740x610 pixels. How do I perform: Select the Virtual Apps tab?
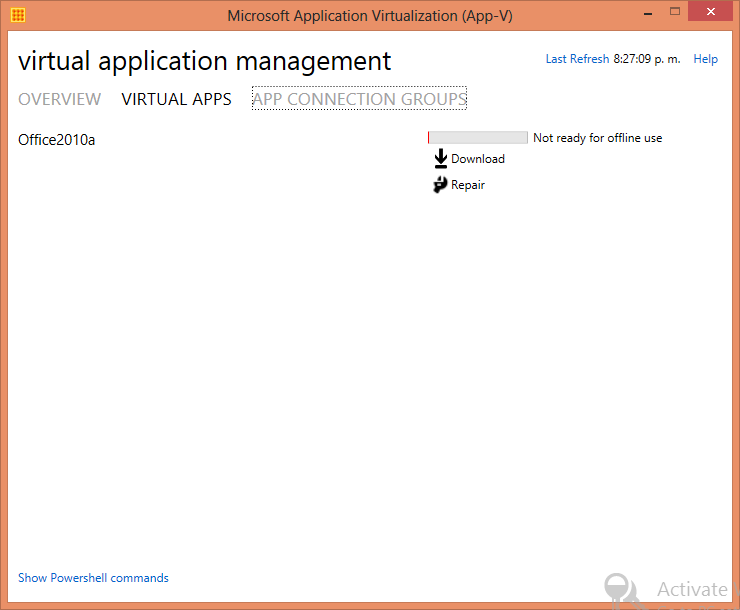[177, 99]
